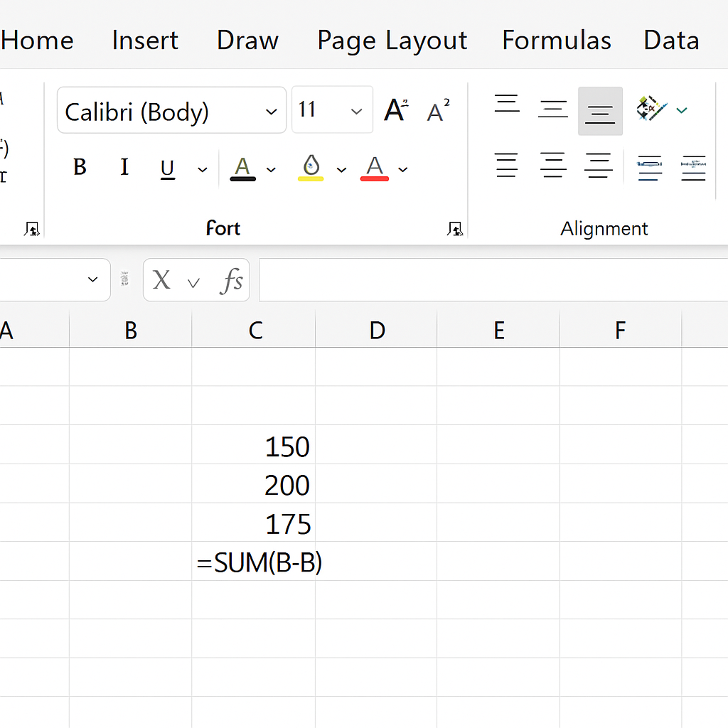Toggle Underline formatting

pyautogui.click(x=167, y=168)
